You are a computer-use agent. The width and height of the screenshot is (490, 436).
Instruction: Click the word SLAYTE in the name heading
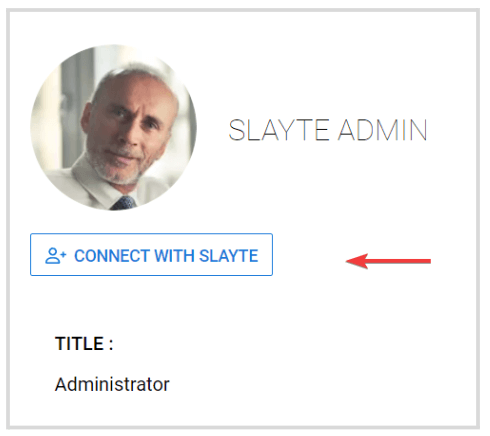click(279, 130)
